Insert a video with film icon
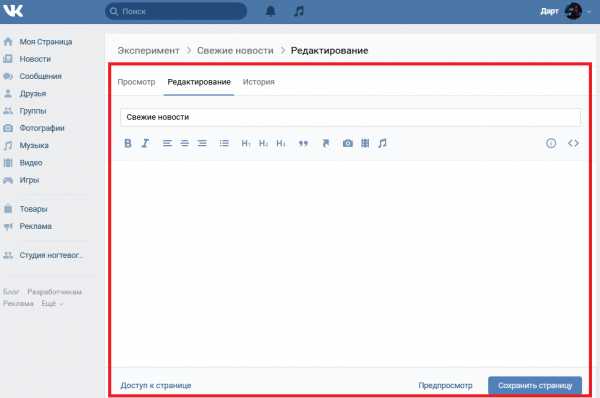The height and width of the screenshot is (398, 600). click(x=365, y=143)
